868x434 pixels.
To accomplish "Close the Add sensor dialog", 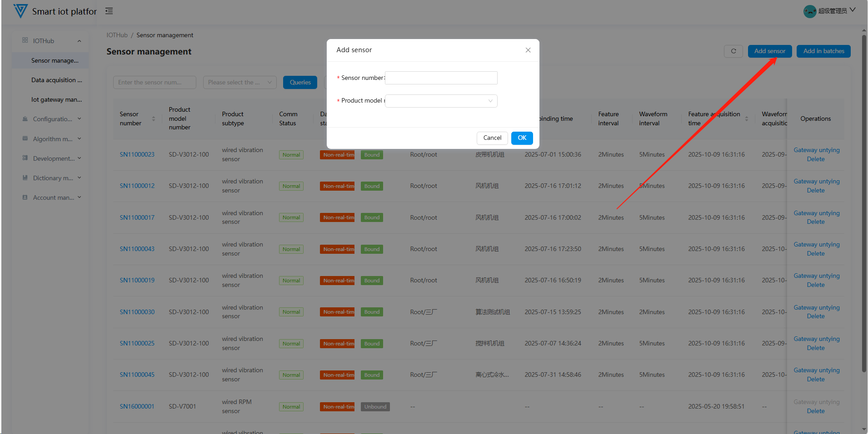I will click(528, 50).
